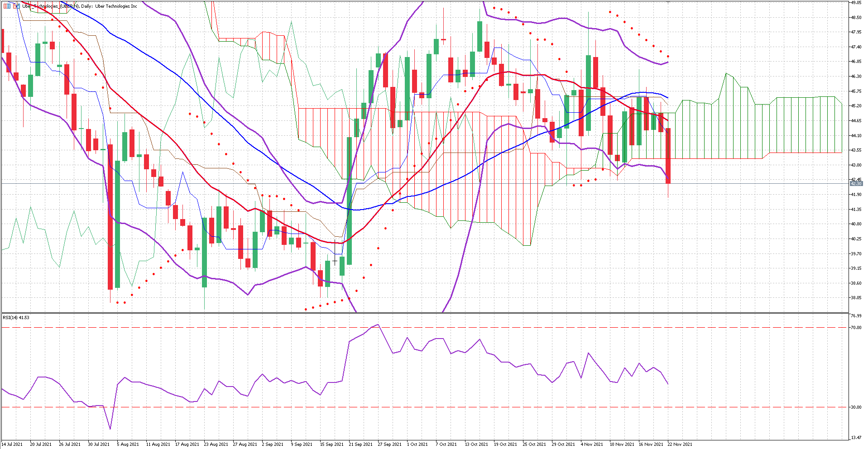The height and width of the screenshot is (449, 868).
Task: Click the 30.00 RSI level label
Action: coord(856,407)
